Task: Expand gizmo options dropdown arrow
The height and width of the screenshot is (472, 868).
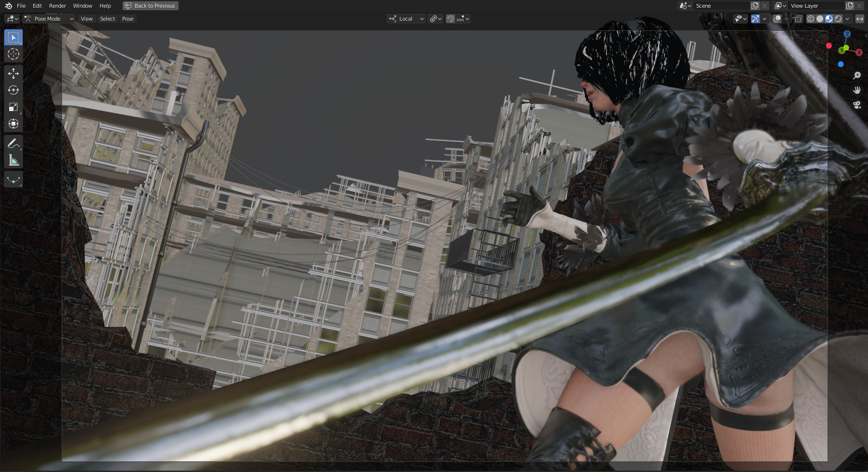Action: tap(765, 19)
